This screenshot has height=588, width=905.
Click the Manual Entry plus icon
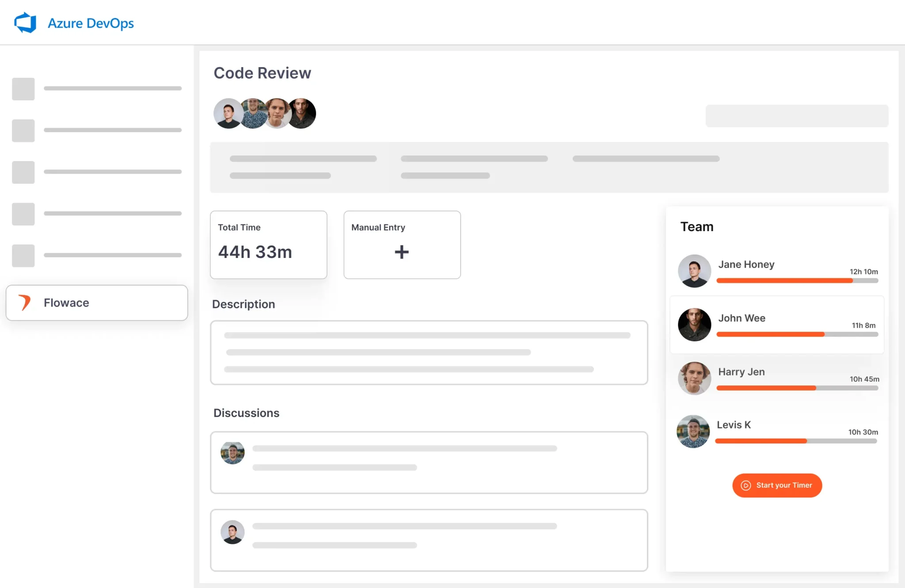(x=401, y=251)
